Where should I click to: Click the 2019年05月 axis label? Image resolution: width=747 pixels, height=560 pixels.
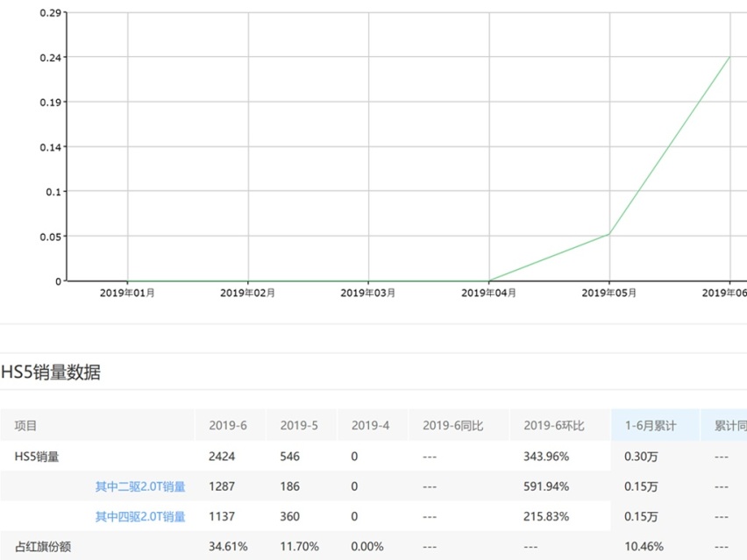(609, 293)
